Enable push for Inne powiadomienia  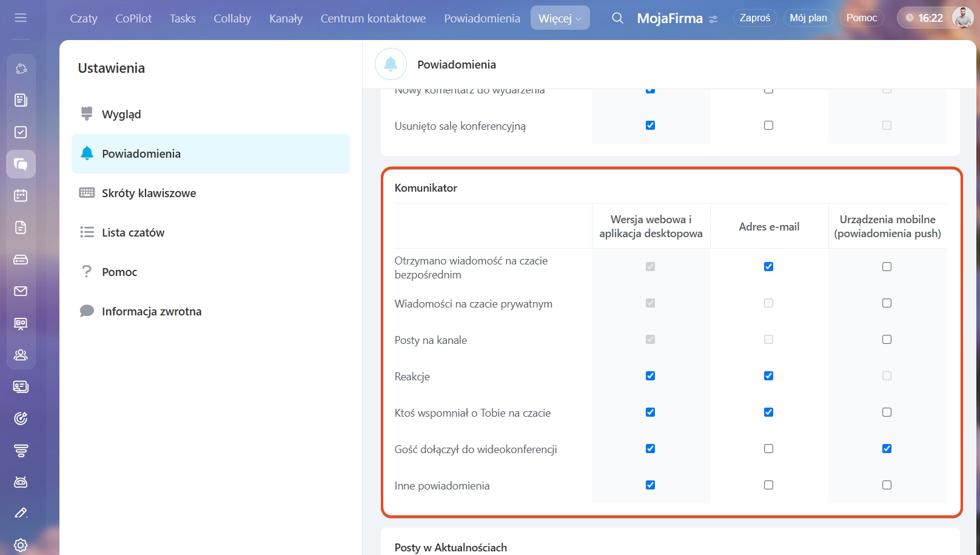887,485
